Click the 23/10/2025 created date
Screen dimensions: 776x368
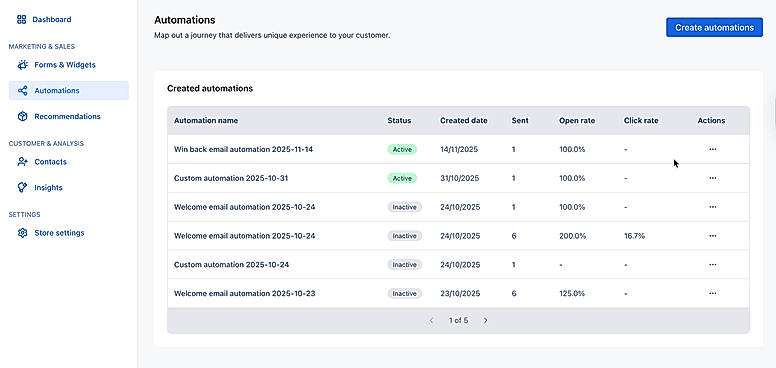click(x=460, y=293)
